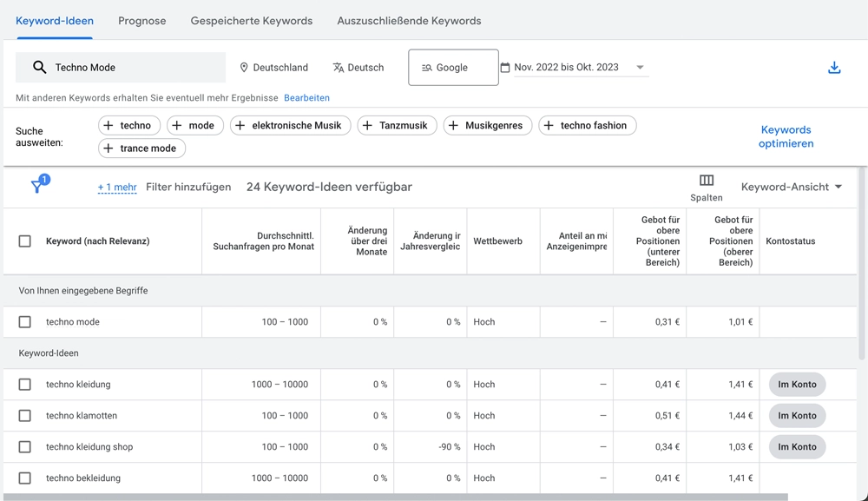Click plus icon on Musikgenres chip

click(453, 126)
